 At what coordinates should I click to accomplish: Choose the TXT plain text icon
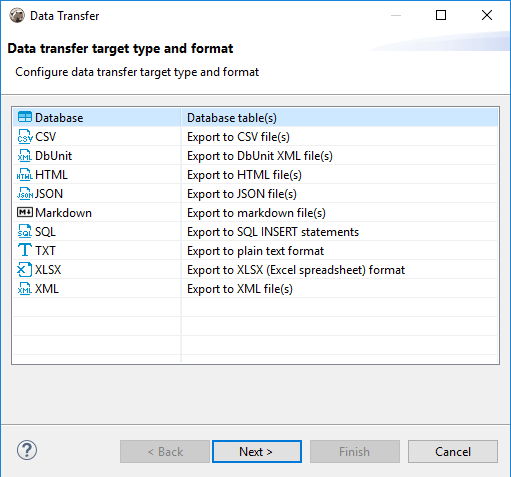pos(25,250)
